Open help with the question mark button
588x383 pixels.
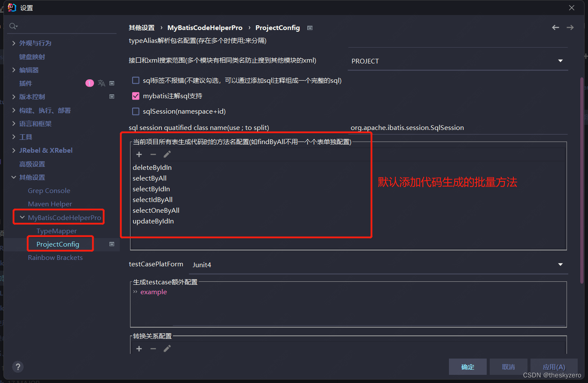coord(18,367)
